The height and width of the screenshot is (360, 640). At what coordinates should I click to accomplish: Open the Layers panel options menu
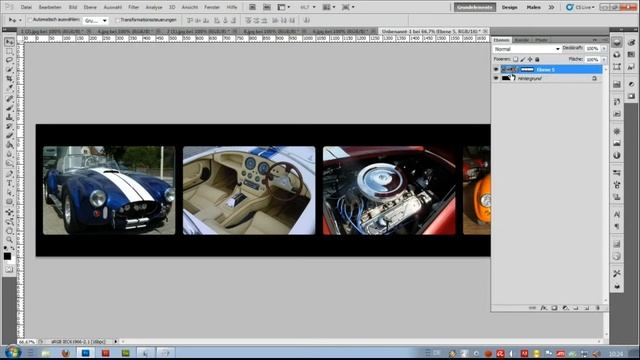[x=604, y=40]
